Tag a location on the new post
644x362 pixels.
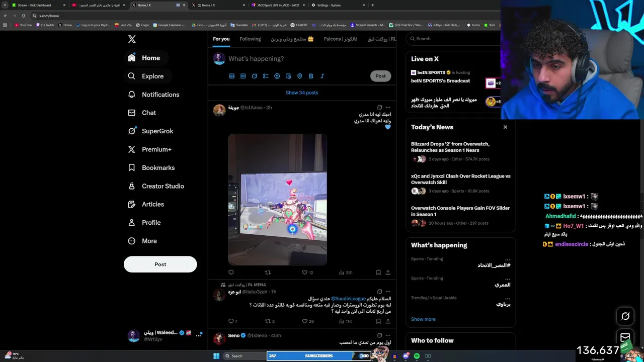(x=300, y=76)
